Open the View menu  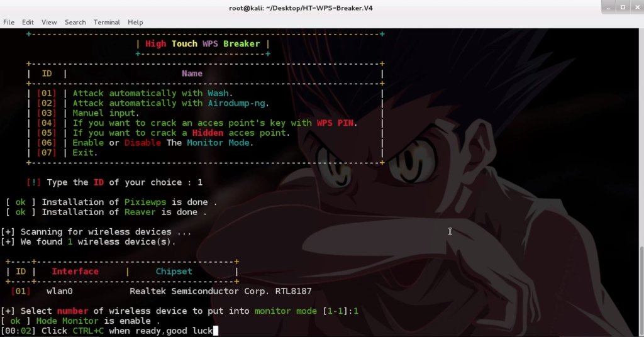point(49,22)
